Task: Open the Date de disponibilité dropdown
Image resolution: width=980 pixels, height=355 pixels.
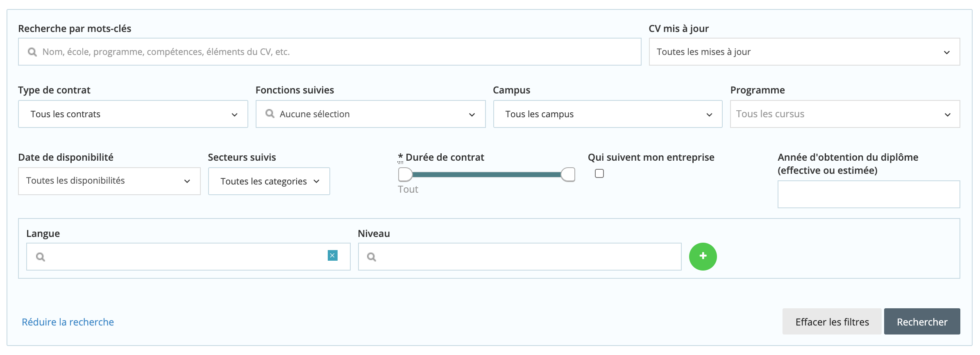Action: coord(109,181)
